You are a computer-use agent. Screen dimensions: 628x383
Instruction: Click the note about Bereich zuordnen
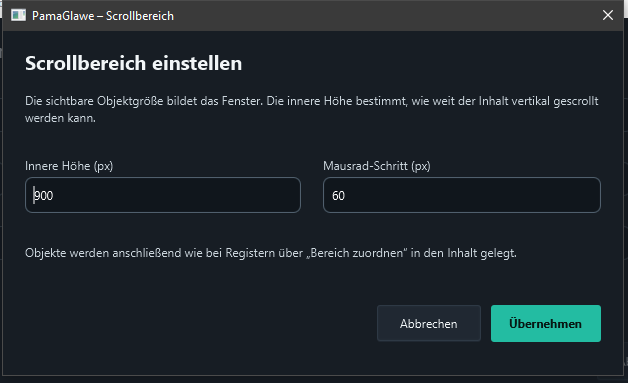point(271,253)
